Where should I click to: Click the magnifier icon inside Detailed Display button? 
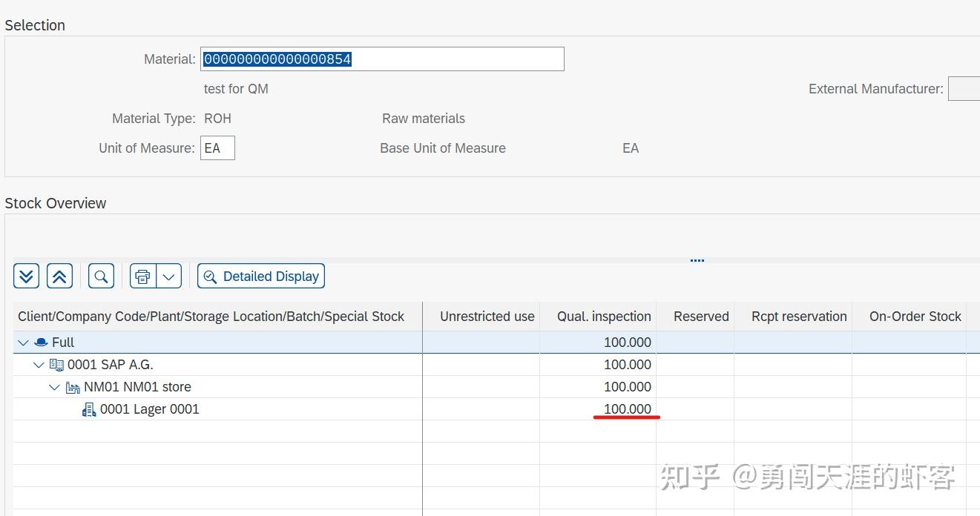click(210, 276)
